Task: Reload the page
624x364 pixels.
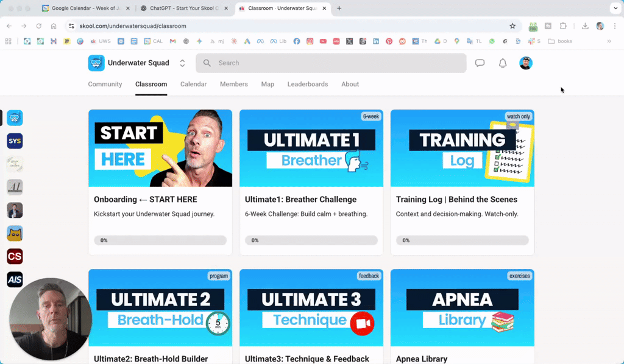Action: point(38,26)
